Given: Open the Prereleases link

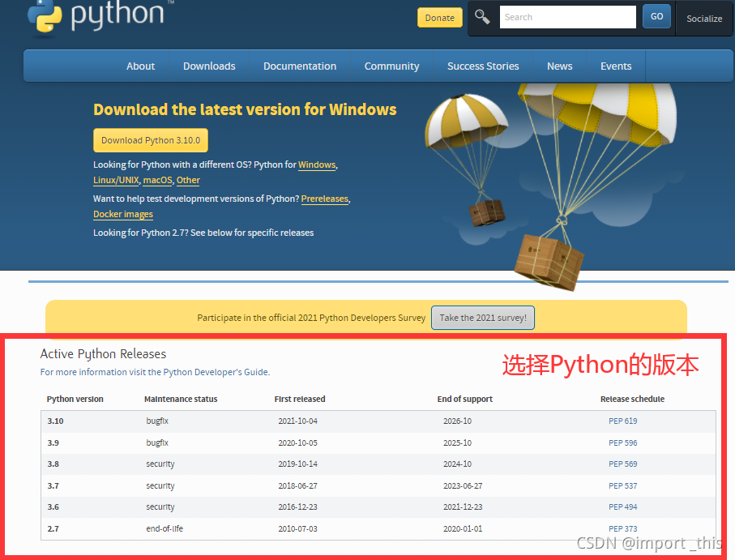Looking at the screenshot, I should coord(324,199).
